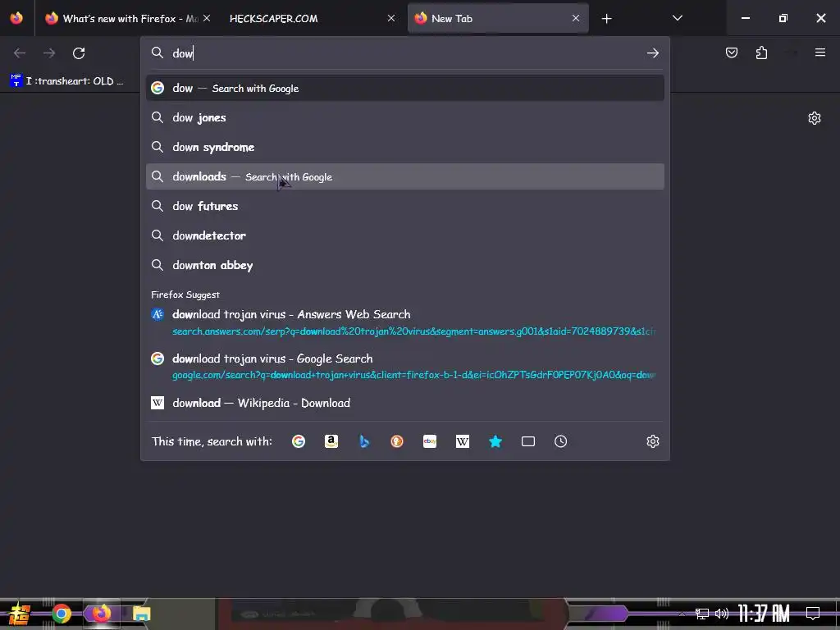Search this time with Wikipedia icon
The width and height of the screenshot is (840, 630).
463,441
